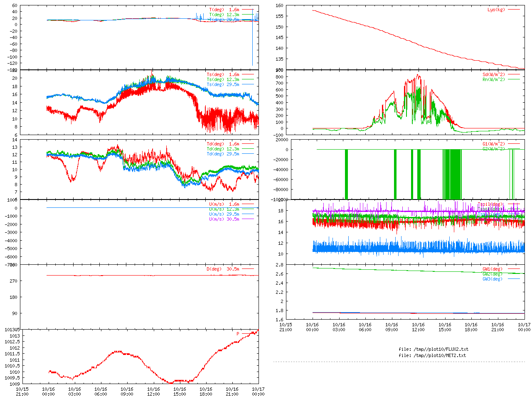The width and height of the screenshot is (532, 399).
Task: Click the Td(deg) 12.3m legend label
Action: click(x=223, y=149)
